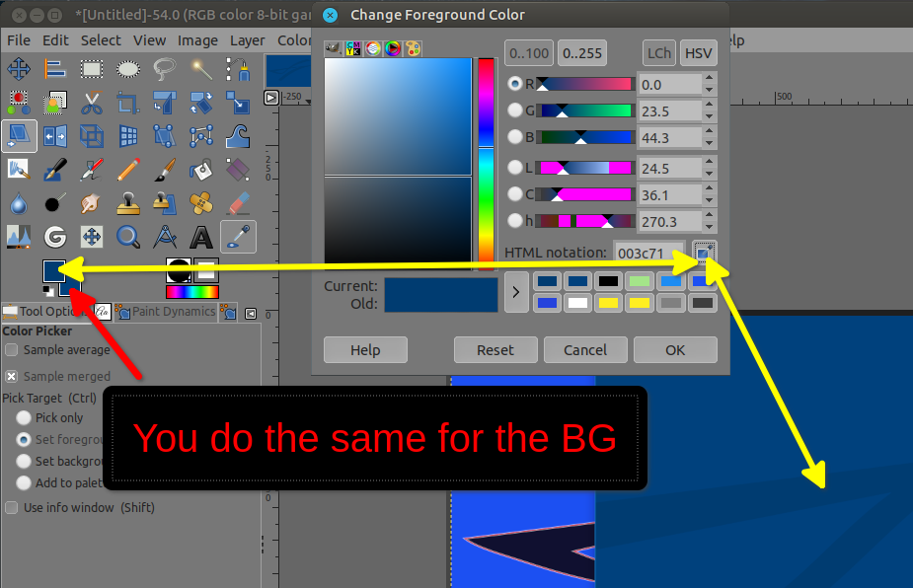The width and height of the screenshot is (913, 588).
Task: Select the Flip tool
Action: tap(55, 137)
